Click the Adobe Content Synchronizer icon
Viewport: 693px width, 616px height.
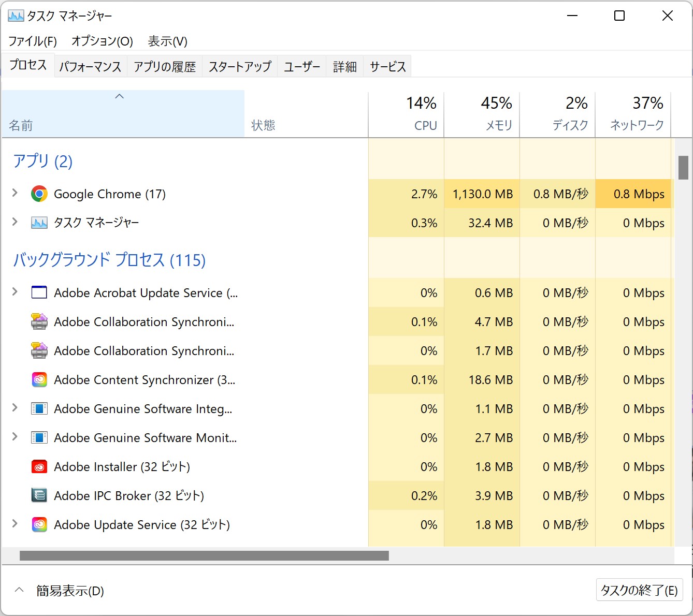[x=39, y=380]
